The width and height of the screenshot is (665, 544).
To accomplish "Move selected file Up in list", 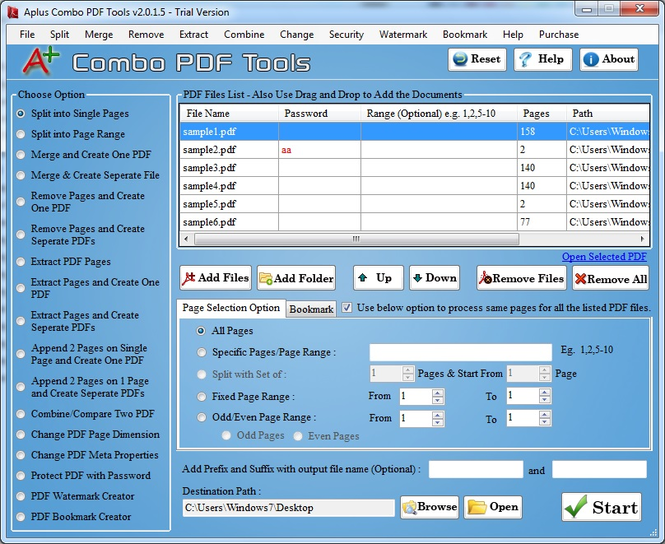I will [378, 278].
